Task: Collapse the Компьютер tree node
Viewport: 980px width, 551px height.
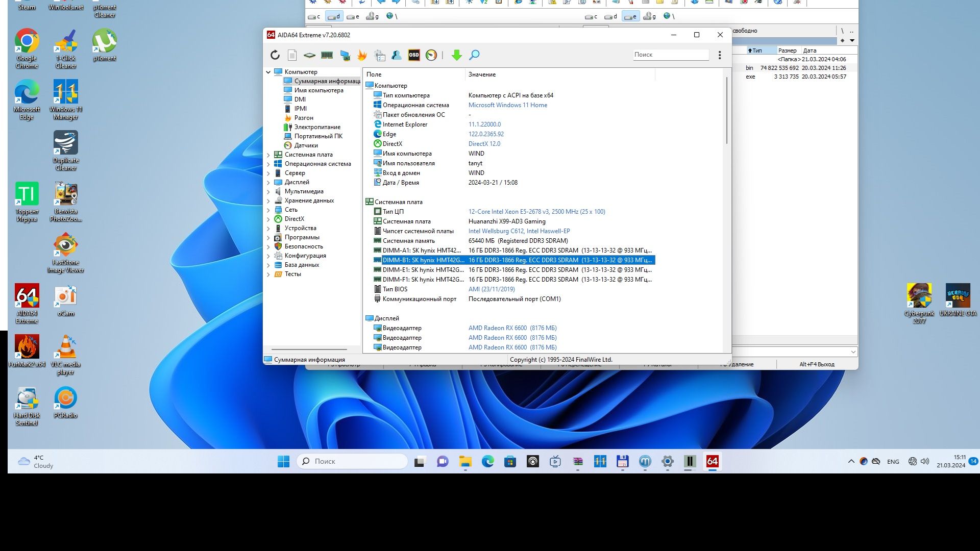Action: pos(268,72)
